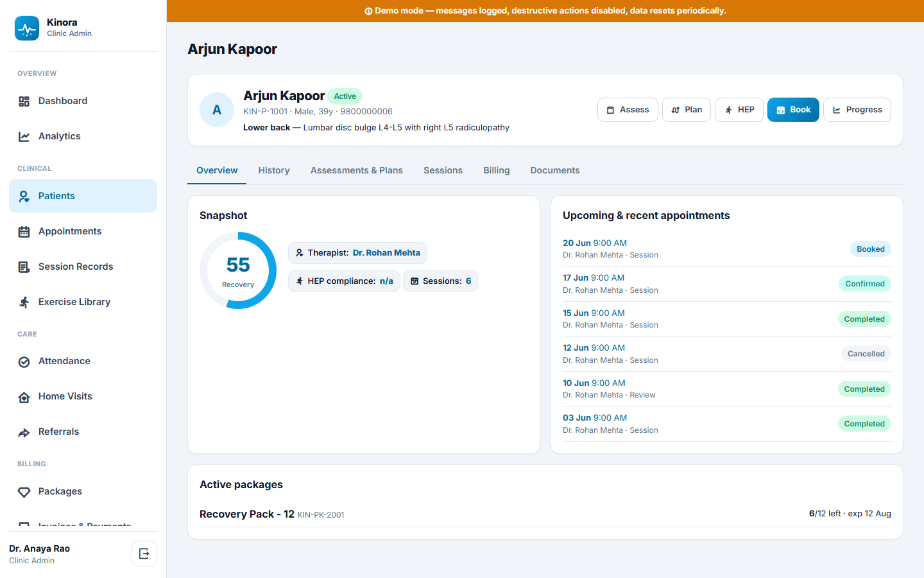Open the 03 Jun 9:00 AM appointment
This screenshot has width=924, height=578.
click(x=727, y=424)
